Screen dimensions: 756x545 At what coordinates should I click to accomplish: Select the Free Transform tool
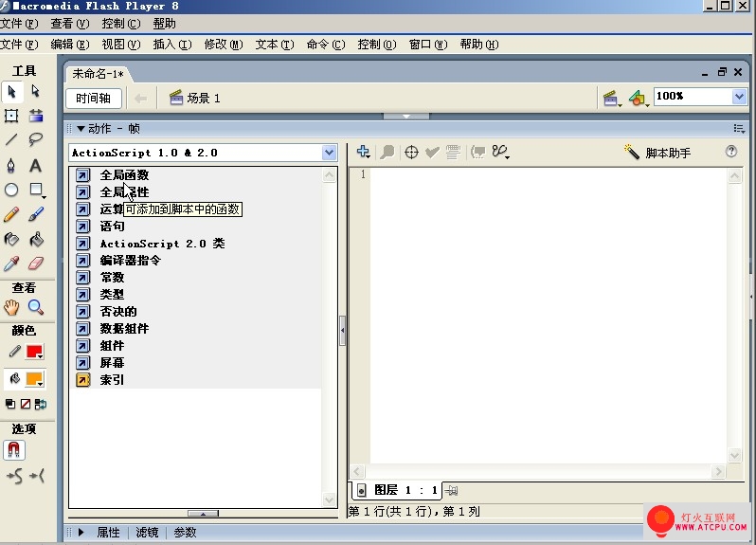(11, 116)
